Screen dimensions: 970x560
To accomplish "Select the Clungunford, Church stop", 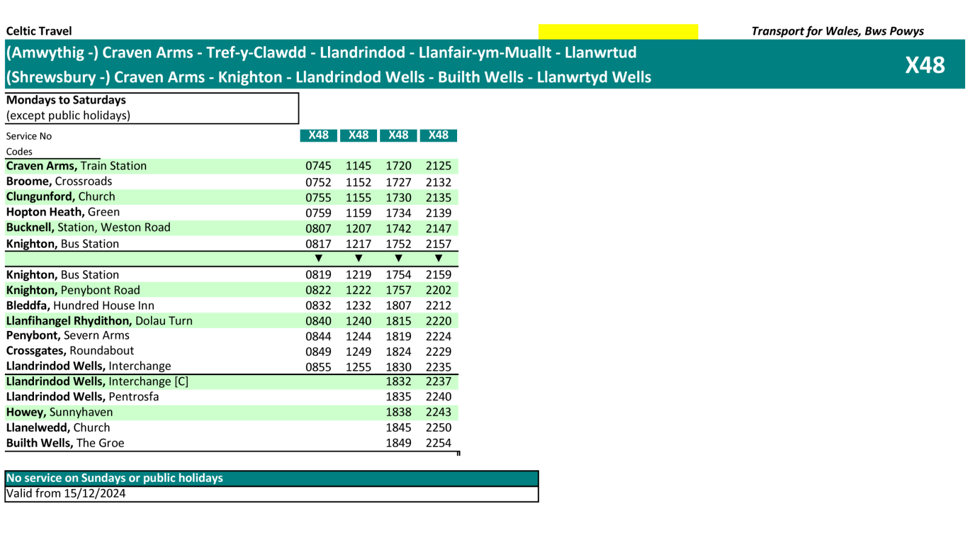I will tap(61, 197).
